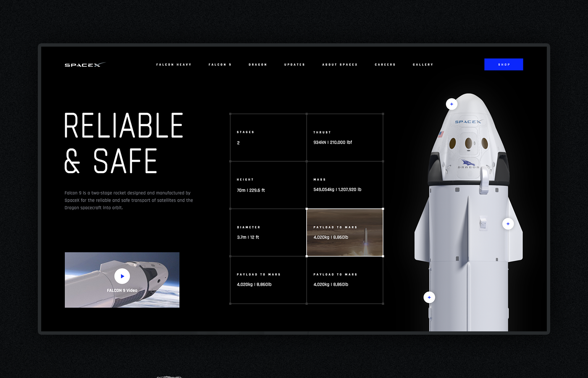Click the Falcon 9 description paragraph
588x378 pixels.
point(129,200)
